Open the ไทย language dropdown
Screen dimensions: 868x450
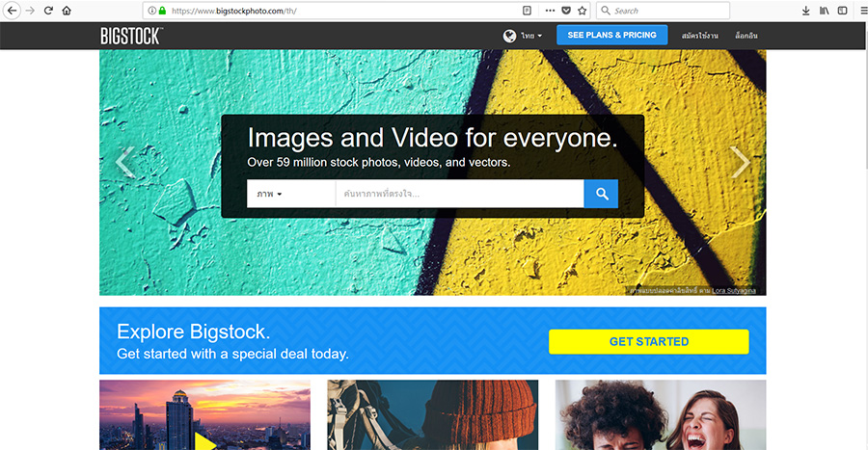[530, 36]
